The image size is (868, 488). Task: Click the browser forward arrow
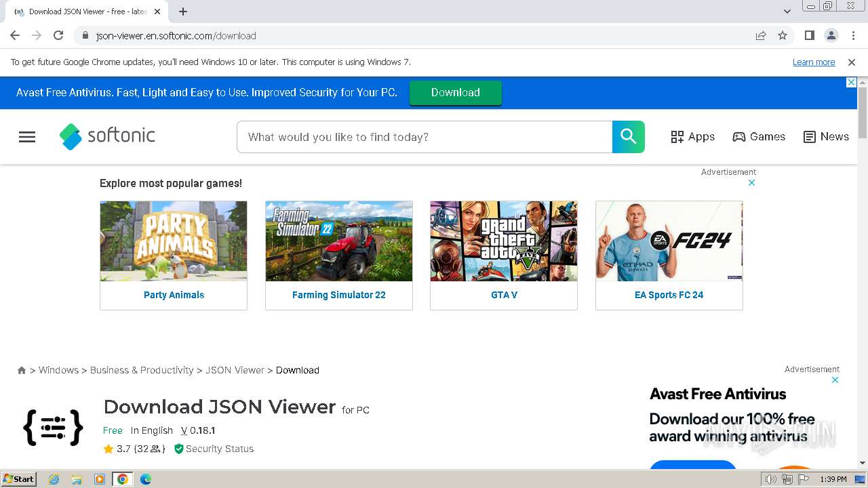tap(37, 35)
